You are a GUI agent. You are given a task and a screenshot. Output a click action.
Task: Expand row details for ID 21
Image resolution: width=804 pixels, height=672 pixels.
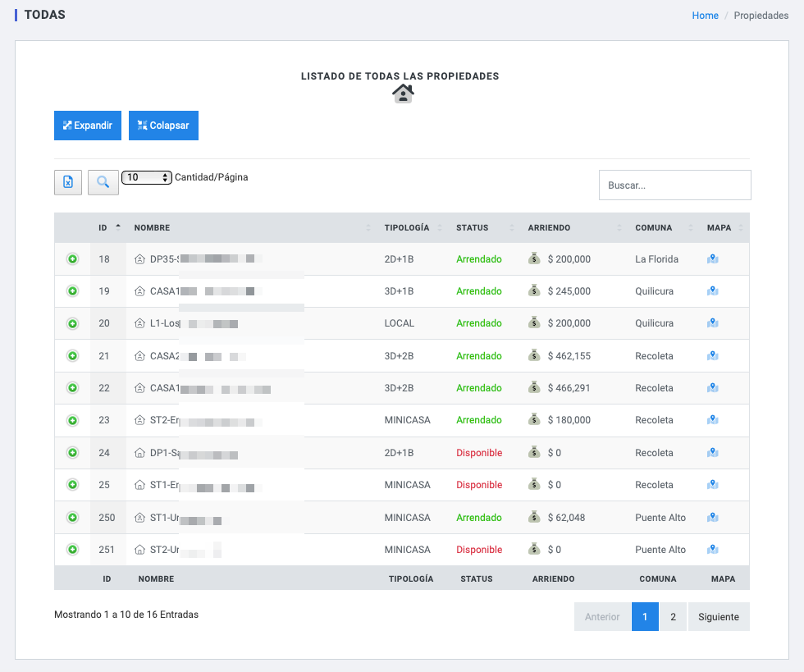click(x=73, y=355)
